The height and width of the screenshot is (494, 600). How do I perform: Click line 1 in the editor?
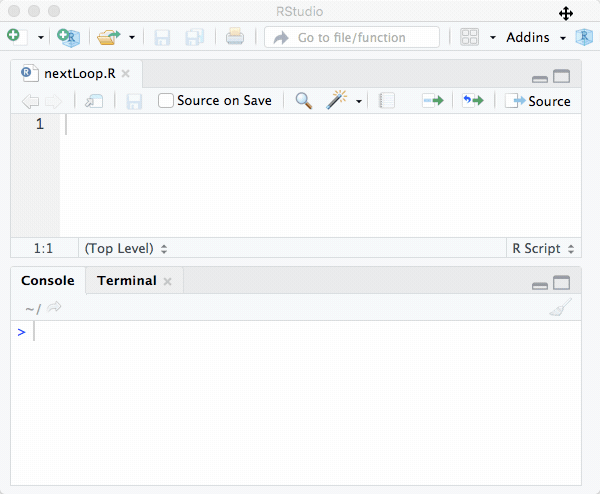coord(321,124)
